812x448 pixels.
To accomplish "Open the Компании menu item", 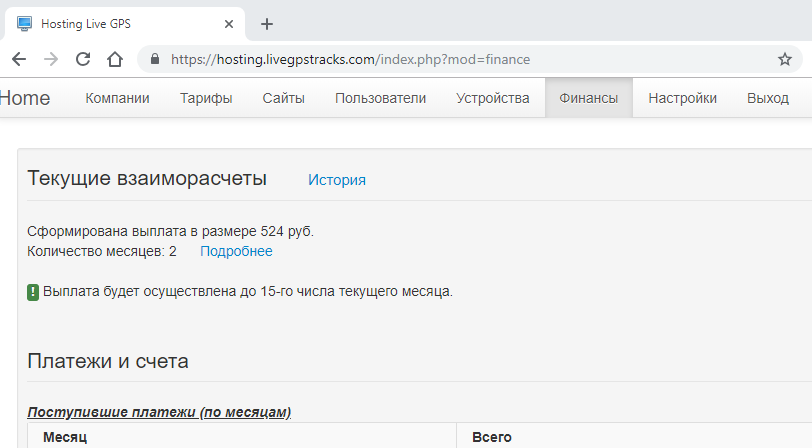I will click(x=117, y=98).
